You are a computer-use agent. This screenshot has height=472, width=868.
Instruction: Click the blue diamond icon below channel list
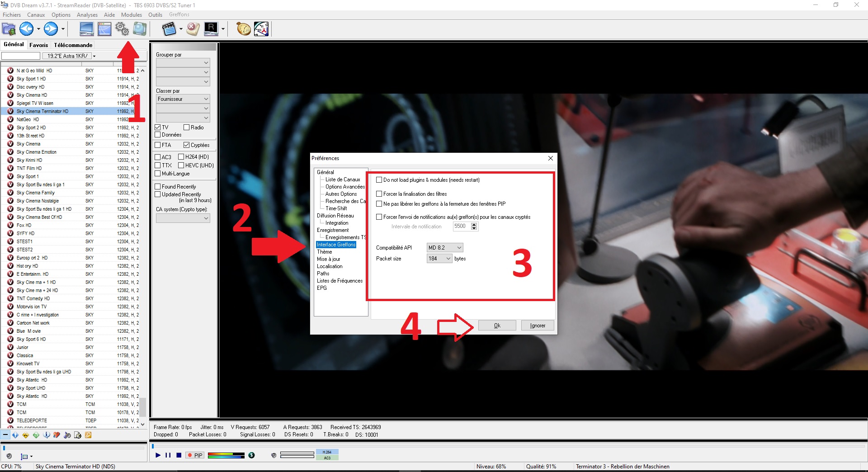tap(15, 435)
